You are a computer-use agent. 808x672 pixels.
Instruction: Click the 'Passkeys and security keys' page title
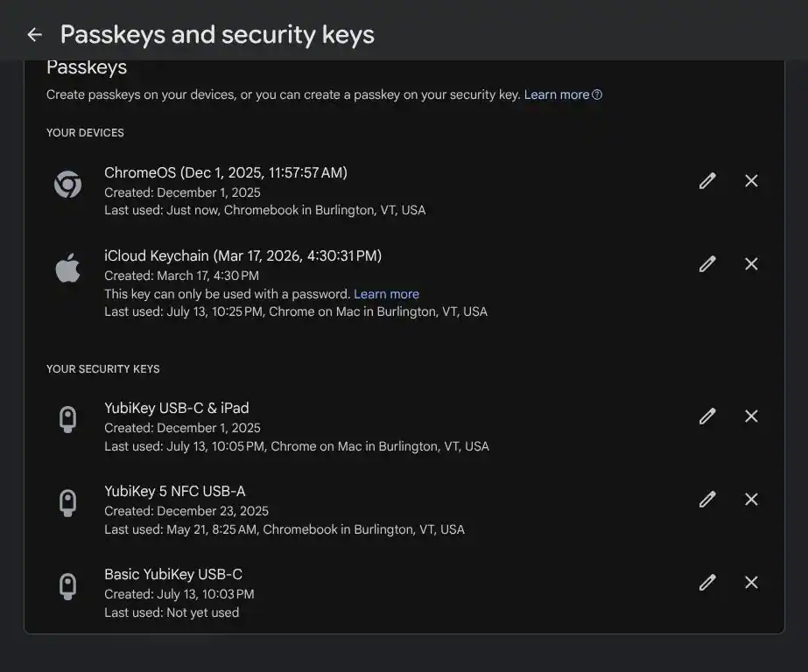click(x=217, y=34)
